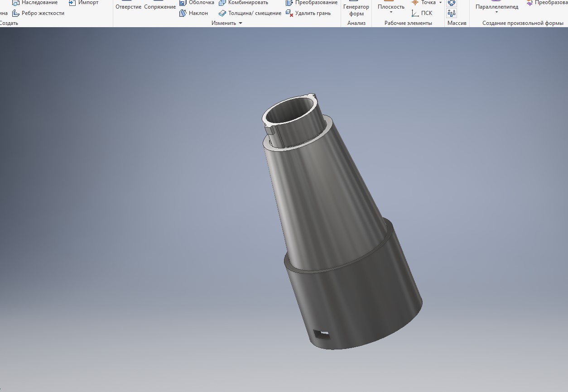Choose the Наклон draft tool
The height and width of the screenshot is (392, 568).
point(194,13)
